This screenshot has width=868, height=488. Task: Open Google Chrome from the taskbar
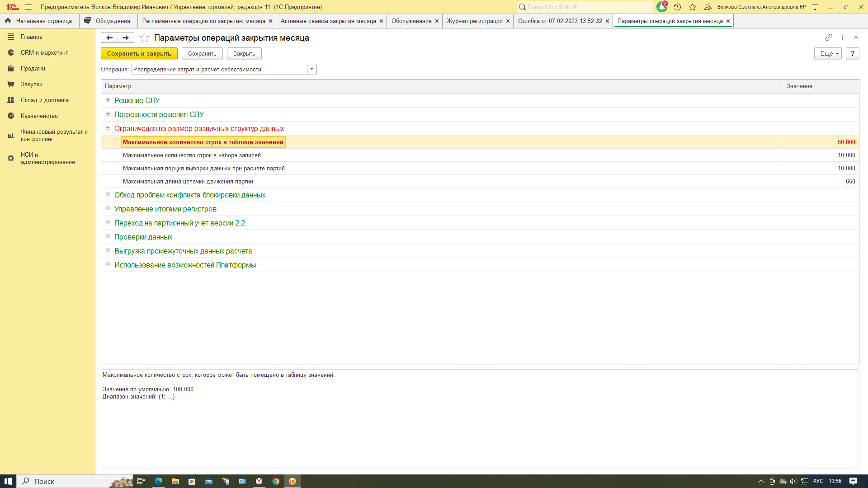276,481
